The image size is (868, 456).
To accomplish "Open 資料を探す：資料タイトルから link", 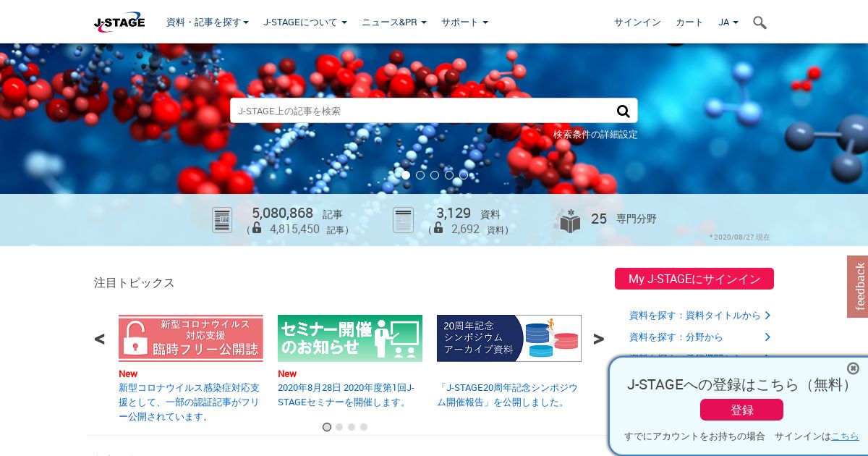I will click(x=695, y=316).
